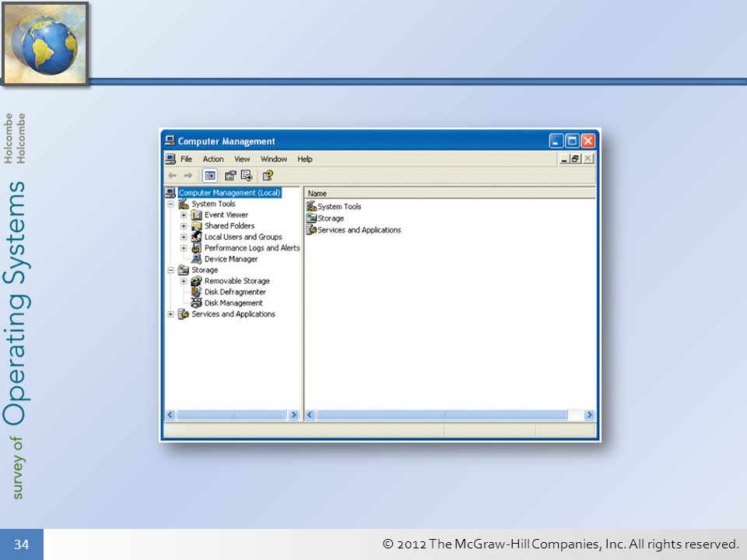Screen dimensions: 747x560
Task: Open the Help menu
Action: (x=305, y=159)
